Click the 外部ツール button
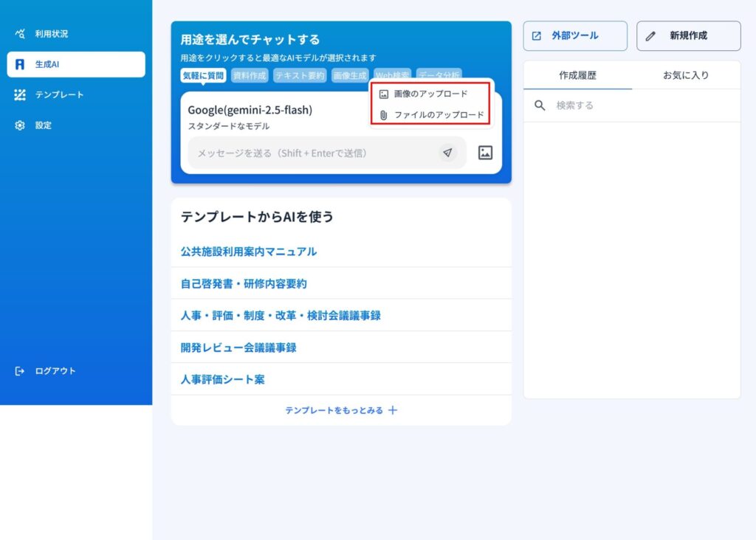Image resolution: width=756 pixels, height=540 pixels. tap(575, 35)
